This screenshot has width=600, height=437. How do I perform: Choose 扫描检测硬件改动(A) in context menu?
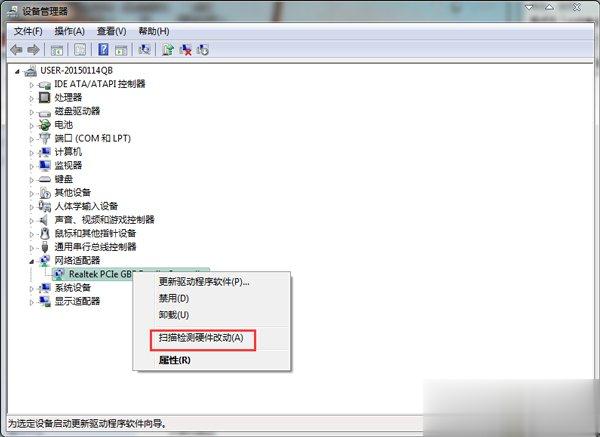pyautogui.click(x=201, y=338)
